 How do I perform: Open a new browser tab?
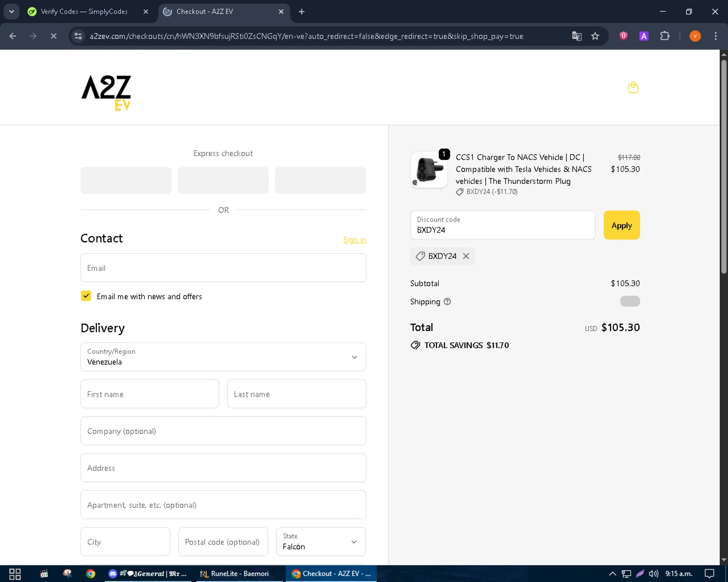click(301, 12)
